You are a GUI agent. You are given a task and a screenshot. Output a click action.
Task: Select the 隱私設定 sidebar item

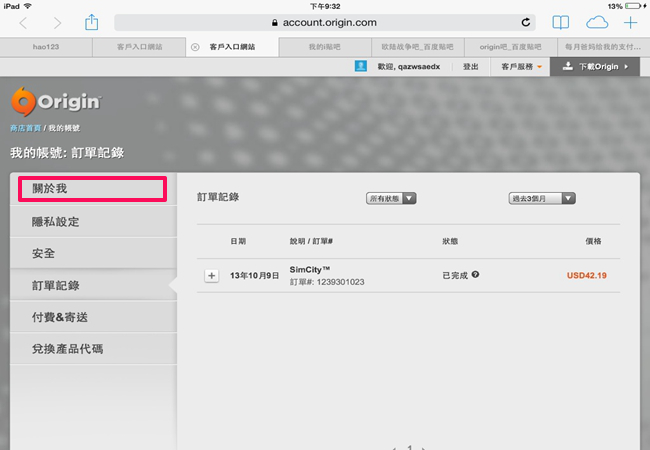(93, 222)
